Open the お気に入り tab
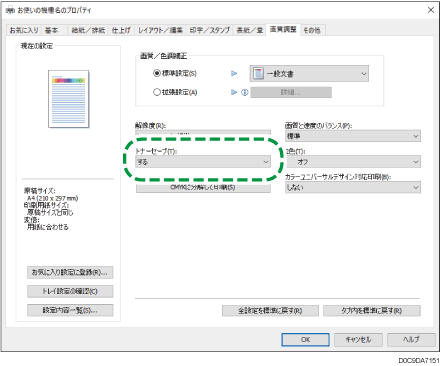 pyautogui.click(x=24, y=30)
